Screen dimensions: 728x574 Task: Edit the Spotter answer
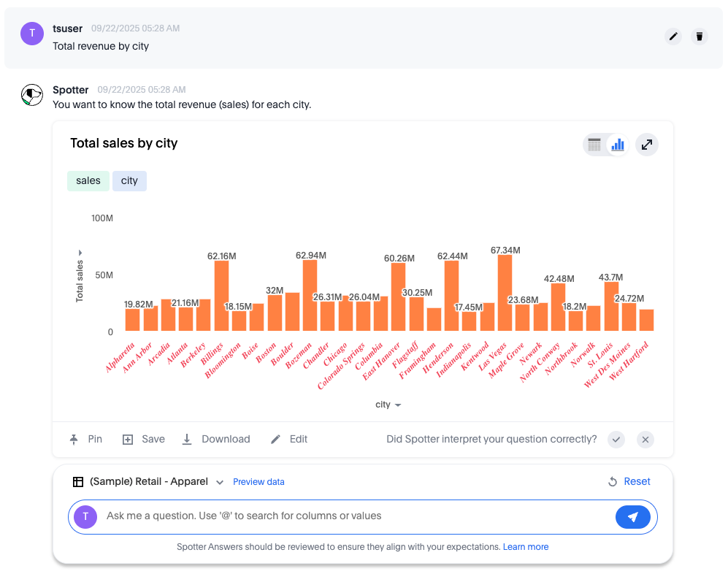click(291, 439)
